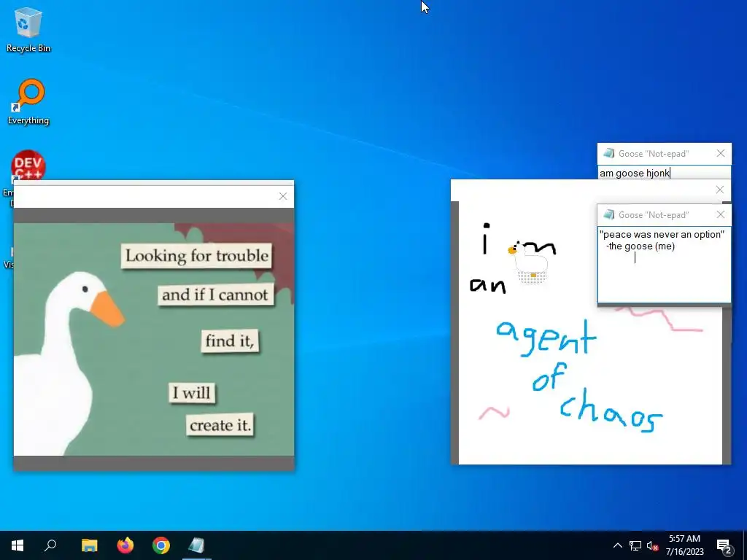Click the icon in upper Not-epad title
This screenshot has width=747, height=560.
(609, 153)
